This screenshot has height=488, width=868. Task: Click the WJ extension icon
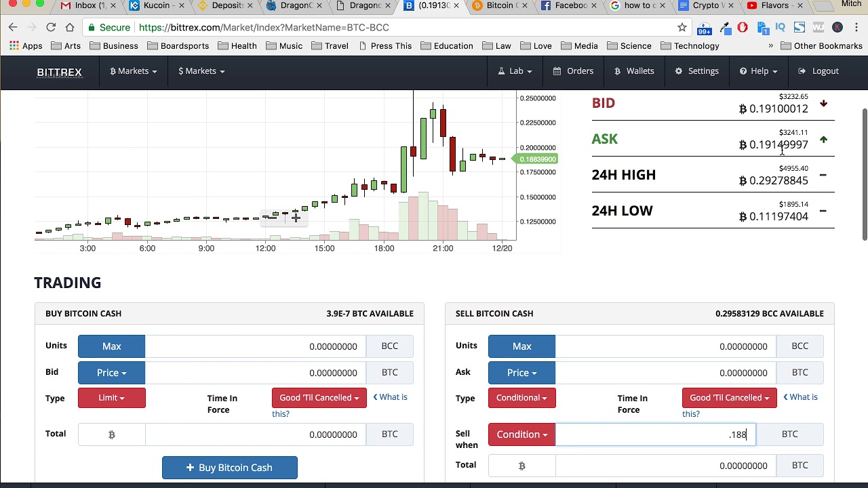[818, 27]
